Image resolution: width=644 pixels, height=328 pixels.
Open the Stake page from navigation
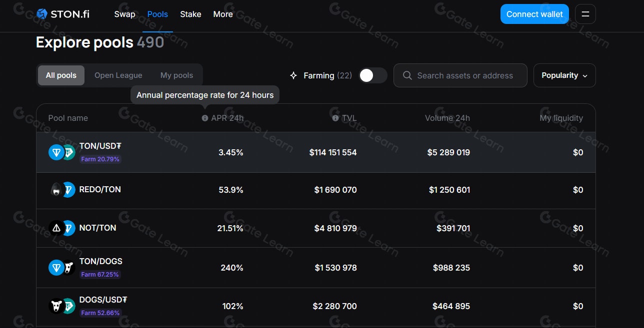190,14
